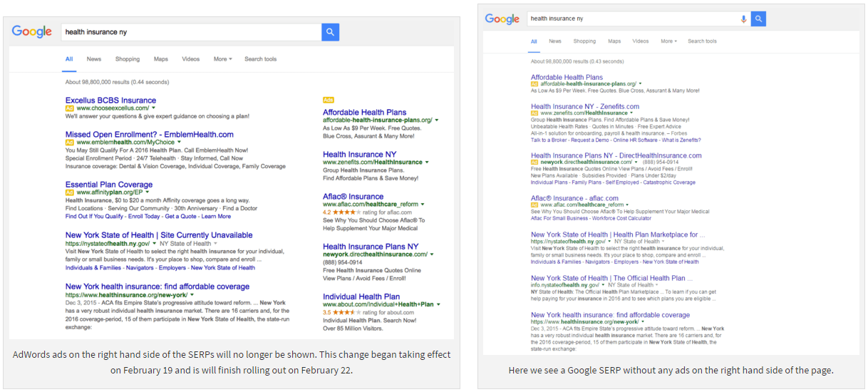Open Health Insurance NY - Zenefits.com result

[585, 106]
